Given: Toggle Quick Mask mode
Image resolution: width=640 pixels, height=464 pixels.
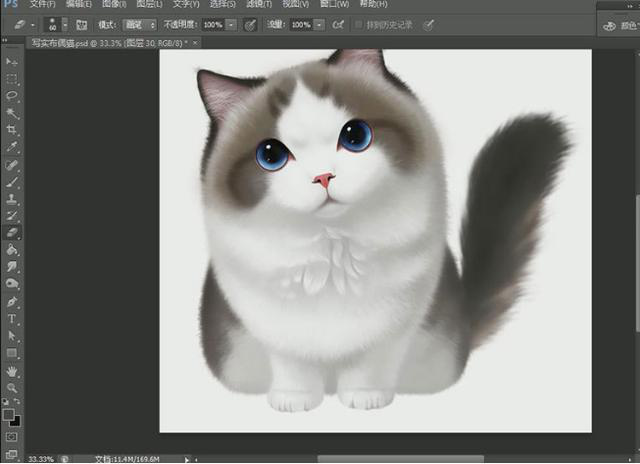Looking at the screenshot, I should (x=12, y=437).
